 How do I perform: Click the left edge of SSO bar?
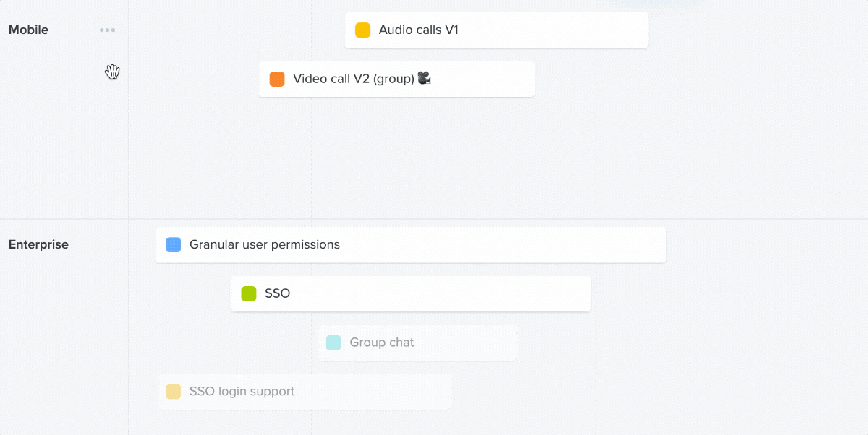pyautogui.click(x=233, y=293)
